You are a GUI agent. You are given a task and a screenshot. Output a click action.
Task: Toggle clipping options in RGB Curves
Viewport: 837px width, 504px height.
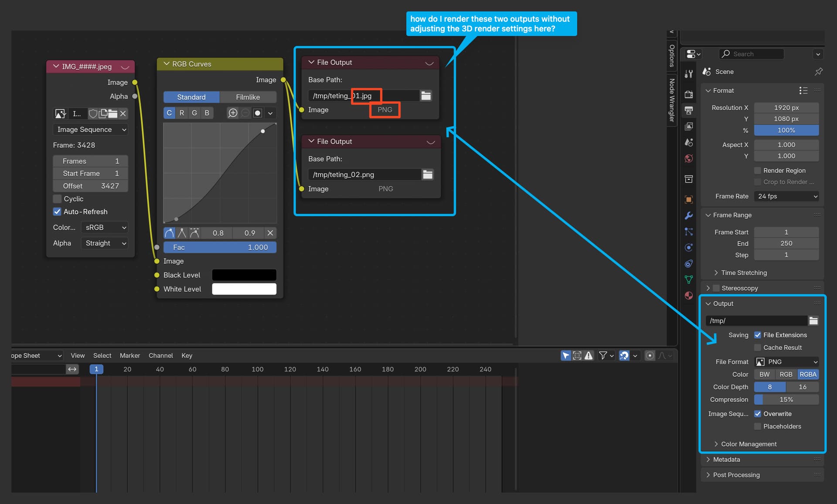point(258,113)
